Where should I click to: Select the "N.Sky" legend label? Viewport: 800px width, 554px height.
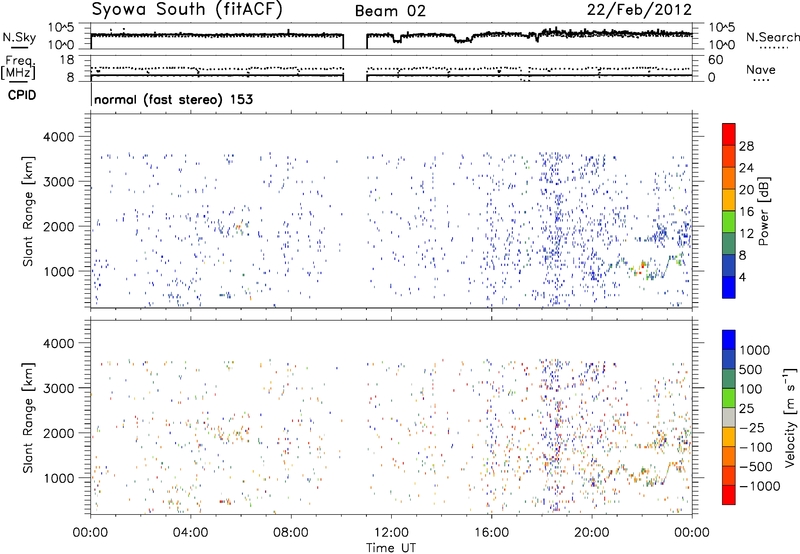coord(19,37)
